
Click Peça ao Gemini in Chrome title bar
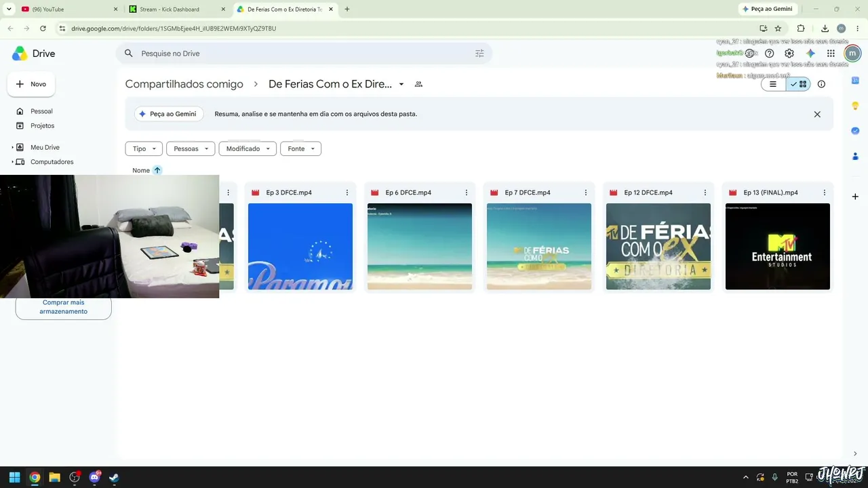[767, 9]
